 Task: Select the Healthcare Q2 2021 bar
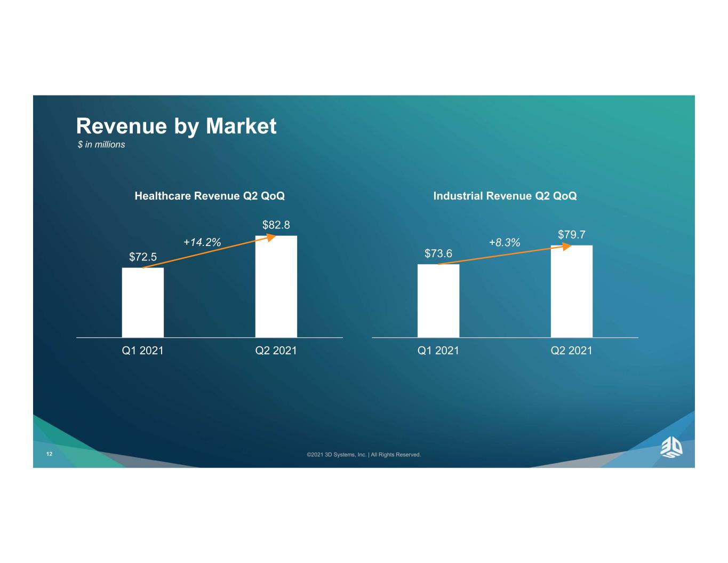pos(276,286)
